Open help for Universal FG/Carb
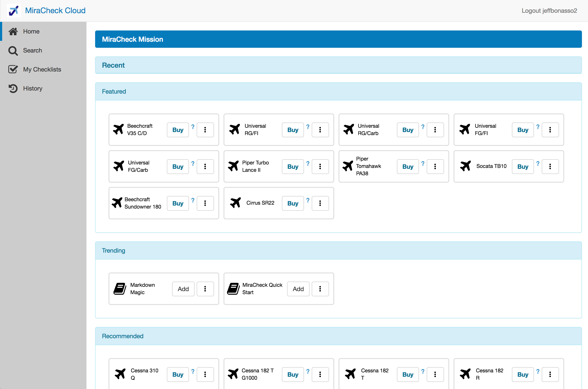The width and height of the screenshot is (588, 389). tap(193, 164)
